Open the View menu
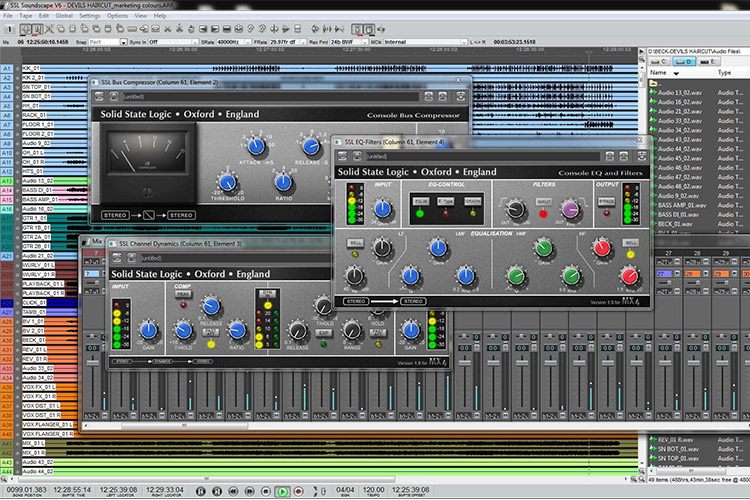750x500 pixels. (141, 16)
